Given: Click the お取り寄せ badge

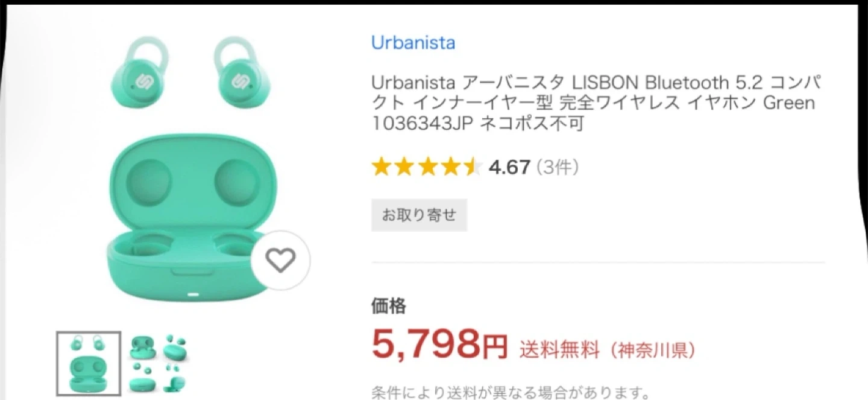Looking at the screenshot, I should (x=419, y=215).
